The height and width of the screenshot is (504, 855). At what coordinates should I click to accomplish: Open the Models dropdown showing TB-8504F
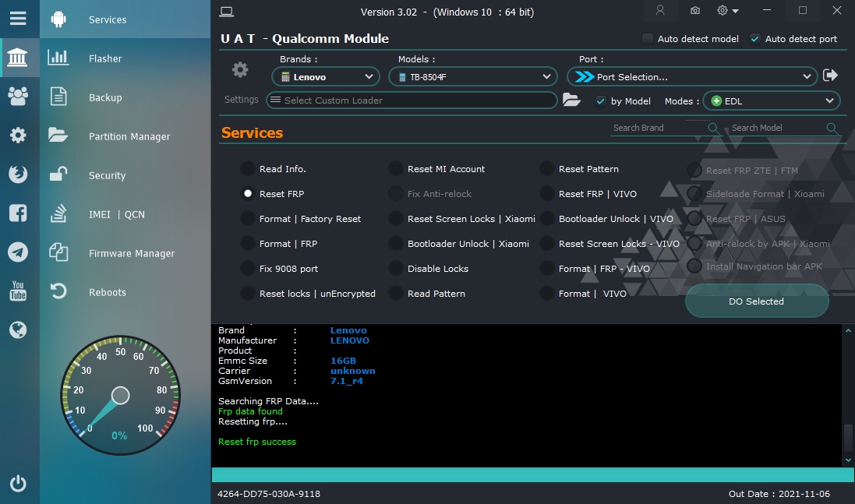pyautogui.click(x=473, y=77)
